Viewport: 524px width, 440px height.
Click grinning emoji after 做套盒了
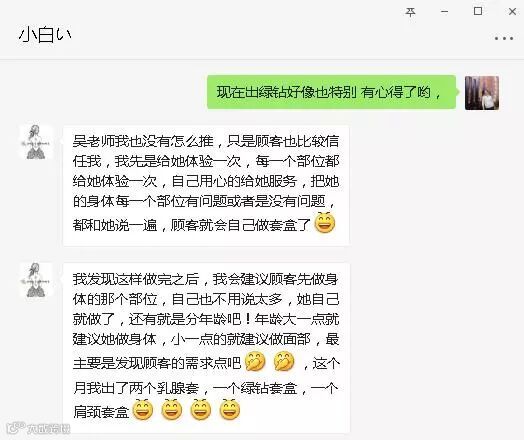pos(324,223)
